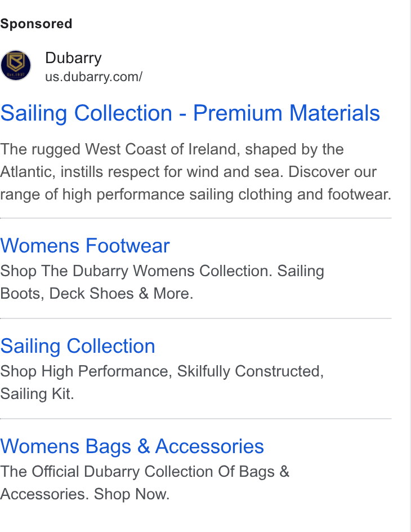Screen dimensions: 411x532
Task: Click the Dubarry advertiser name
Action: (73, 57)
